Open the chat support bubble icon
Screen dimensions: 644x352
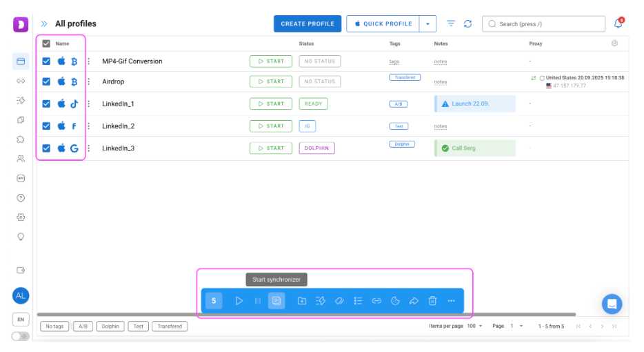(x=612, y=304)
